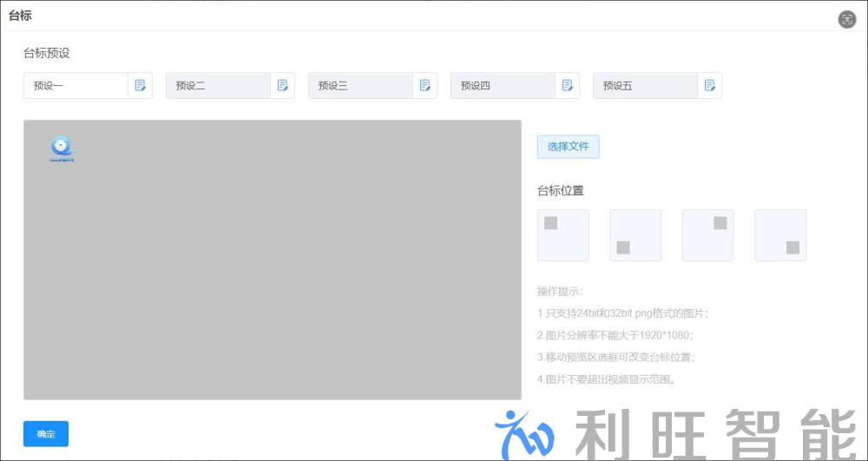The image size is (868, 461).
Task: Click the 台标 dialog title
Action: tap(20, 16)
